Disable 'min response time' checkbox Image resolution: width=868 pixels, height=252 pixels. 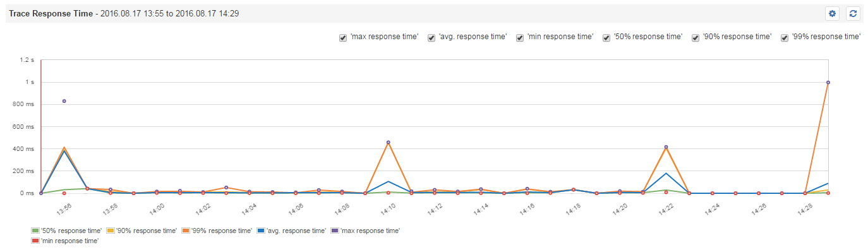tap(519, 37)
